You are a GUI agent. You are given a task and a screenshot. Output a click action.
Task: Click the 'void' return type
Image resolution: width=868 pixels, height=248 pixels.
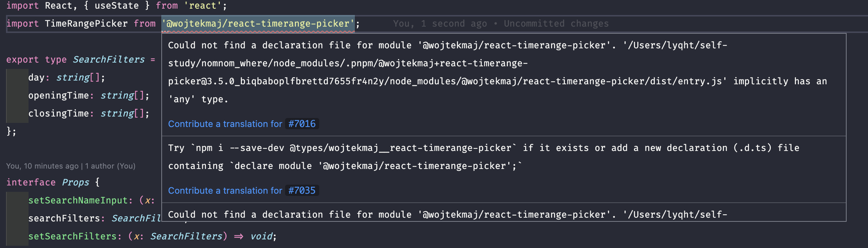tap(261, 236)
